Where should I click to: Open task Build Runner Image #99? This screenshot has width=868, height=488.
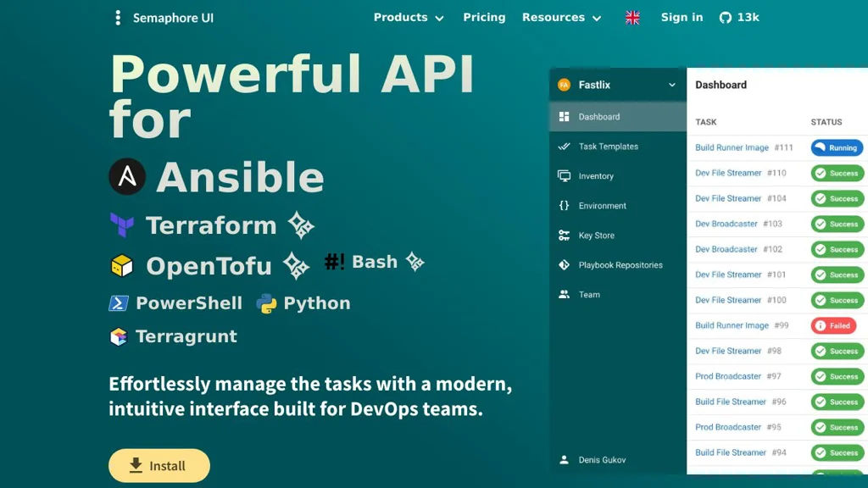tap(742, 326)
